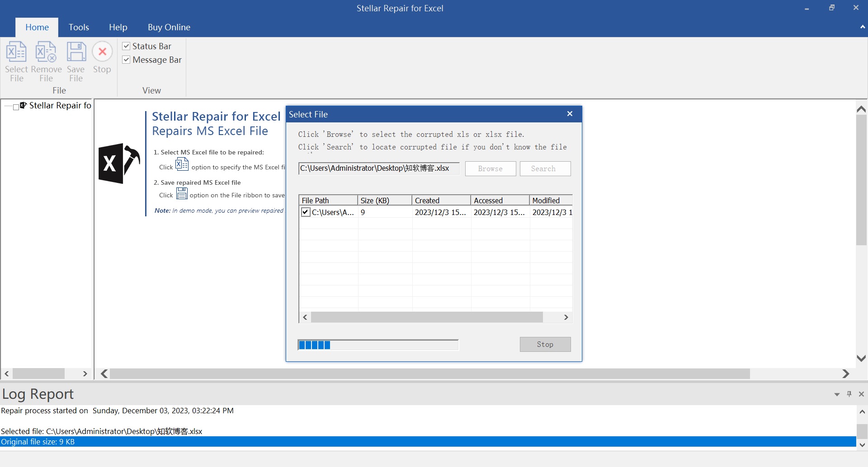Click the File Path column header
This screenshot has height=467, width=868.
pos(329,200)
